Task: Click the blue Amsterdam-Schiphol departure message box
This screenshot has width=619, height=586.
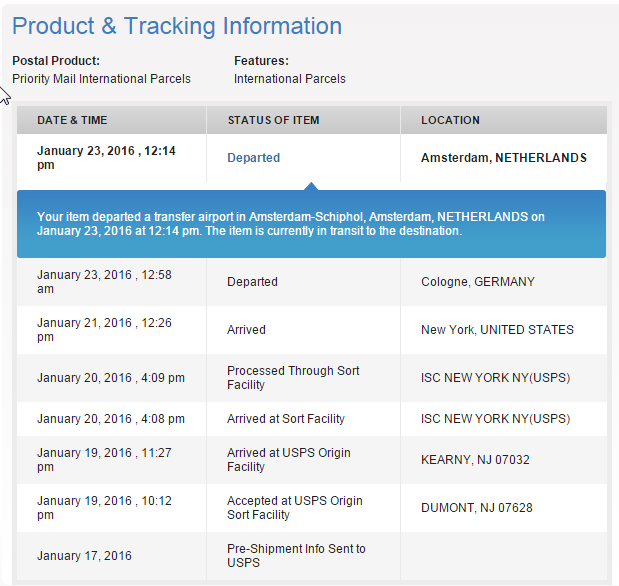Action: 311,224
